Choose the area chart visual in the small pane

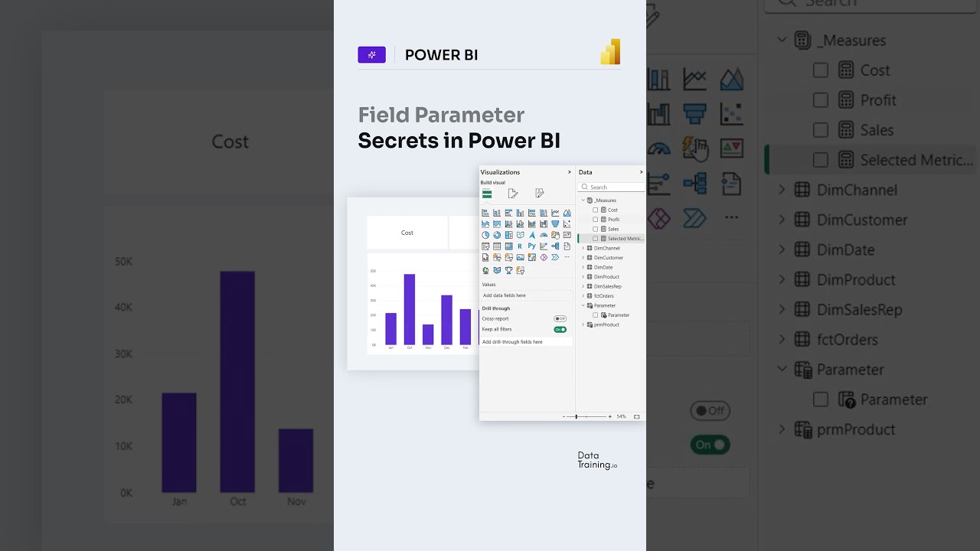point(567,213)
